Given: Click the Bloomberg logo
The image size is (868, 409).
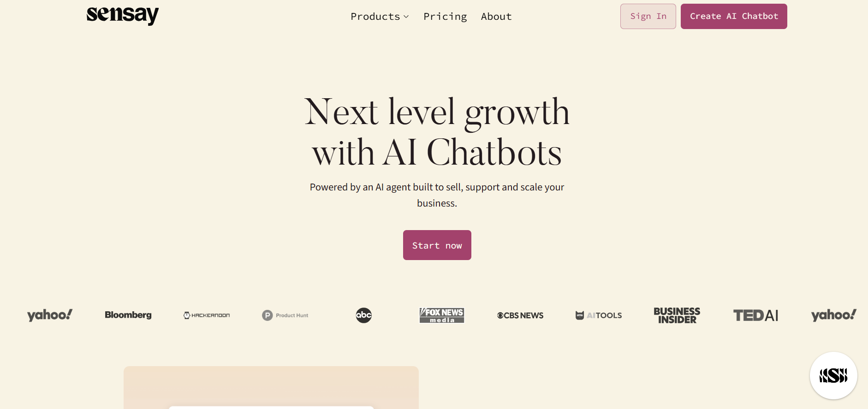Looking at the screenshot, I should pos(128,315).
